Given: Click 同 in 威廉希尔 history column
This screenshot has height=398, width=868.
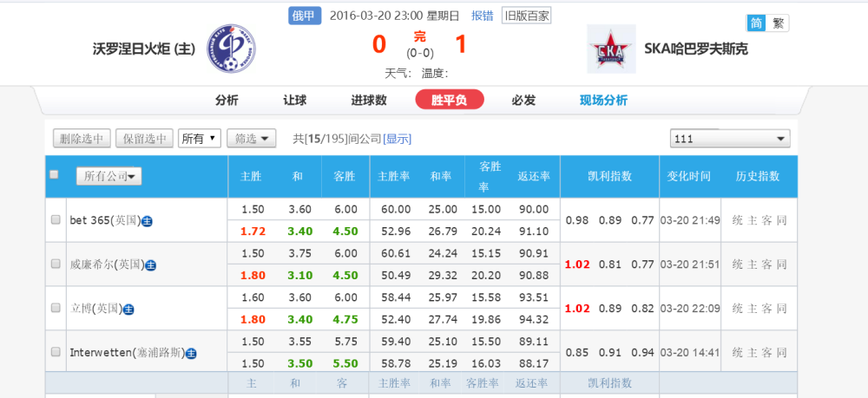Looking at the screenshot, I should 781,264.
